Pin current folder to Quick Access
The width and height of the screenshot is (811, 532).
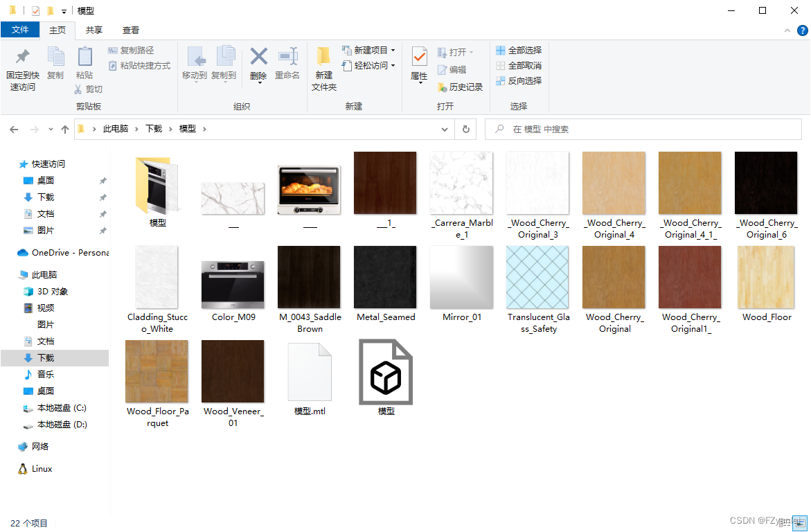pyautogui.click(x=21, y=65)
